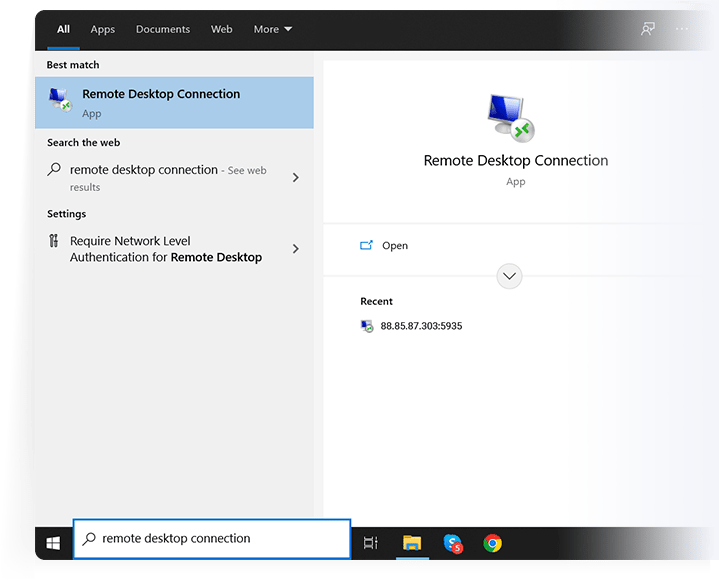Click the feedback person icon
Screen dimensions: 719x579
[647, 29]
